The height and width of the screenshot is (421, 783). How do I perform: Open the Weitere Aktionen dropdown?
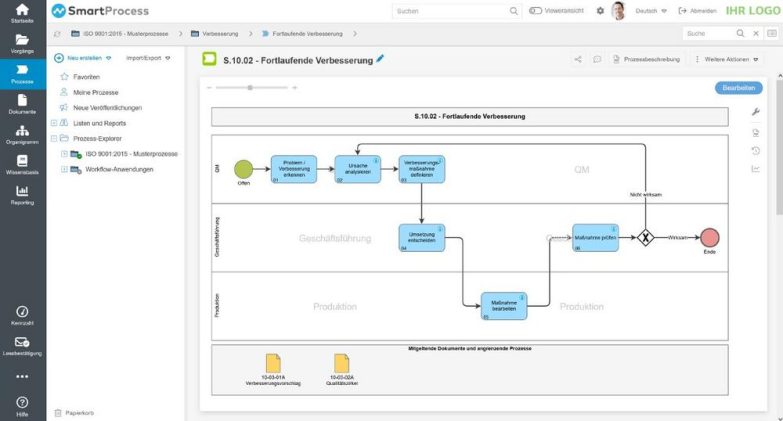click(726, 59)
